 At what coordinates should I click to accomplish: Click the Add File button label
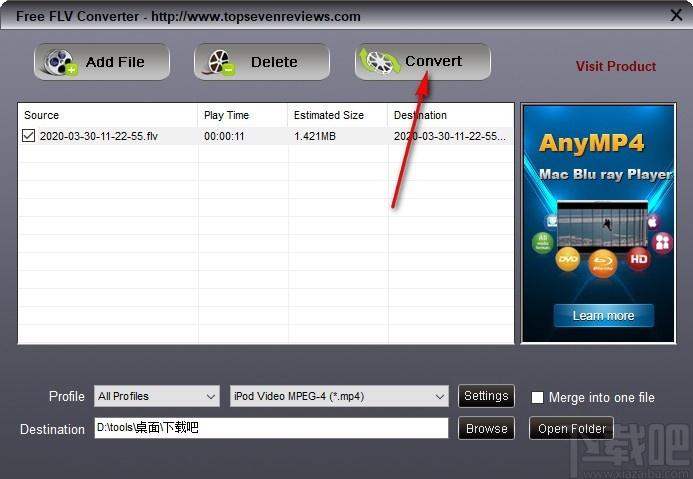tap(115, 62)
